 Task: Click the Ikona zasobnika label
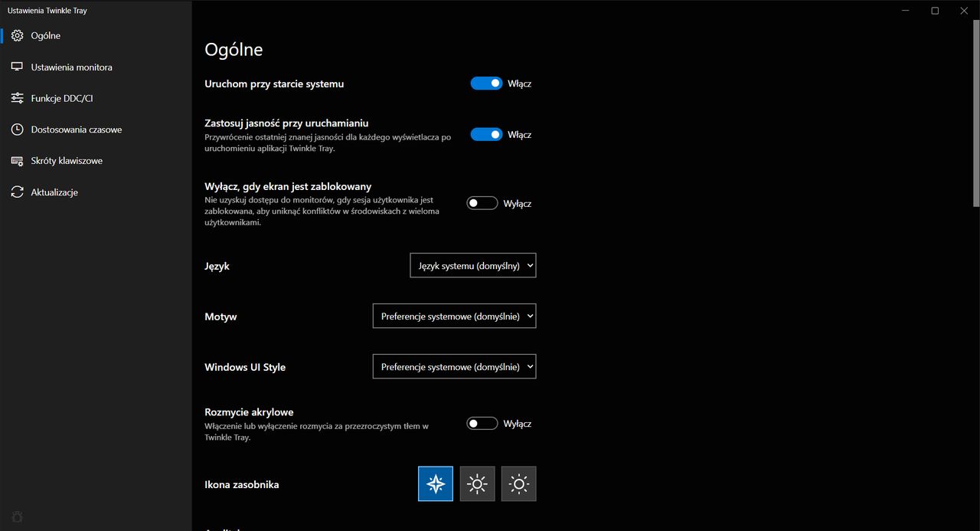pyautogui.click(x=242, y=484)
